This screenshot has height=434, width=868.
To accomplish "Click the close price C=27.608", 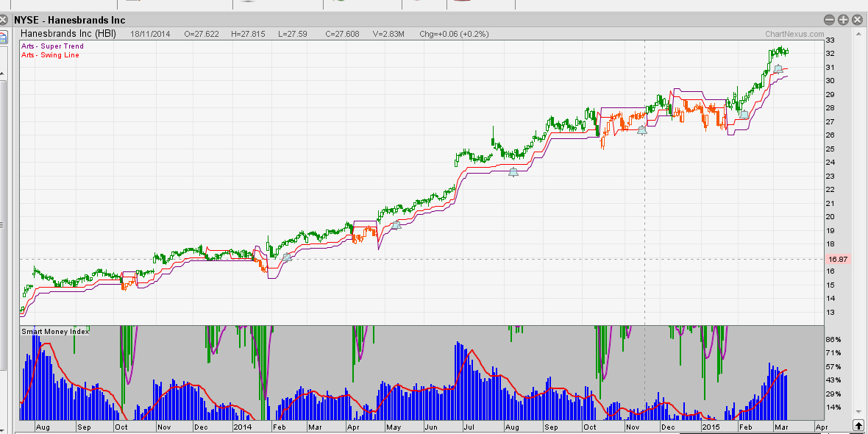I will (342, 34).
